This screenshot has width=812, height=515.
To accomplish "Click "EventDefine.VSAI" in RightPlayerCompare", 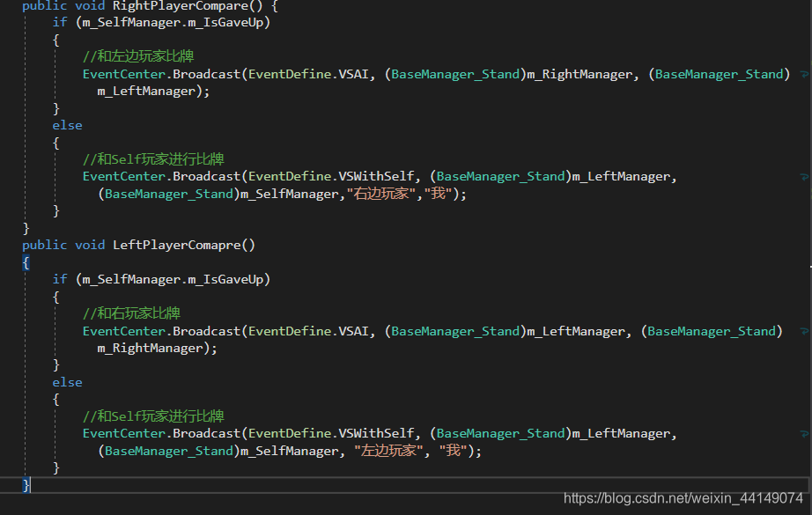I will [308, 75].
